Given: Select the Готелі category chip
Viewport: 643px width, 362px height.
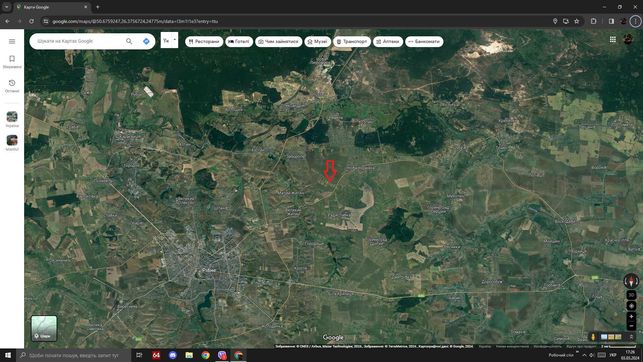Looking at the screenshot, I should [239, 41].
